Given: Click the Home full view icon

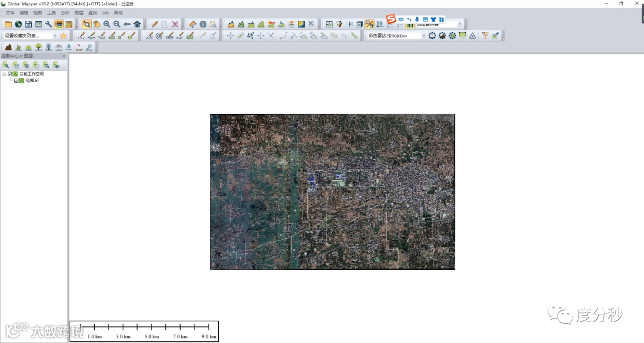Looking at the screenshot, I should point(137,24).
